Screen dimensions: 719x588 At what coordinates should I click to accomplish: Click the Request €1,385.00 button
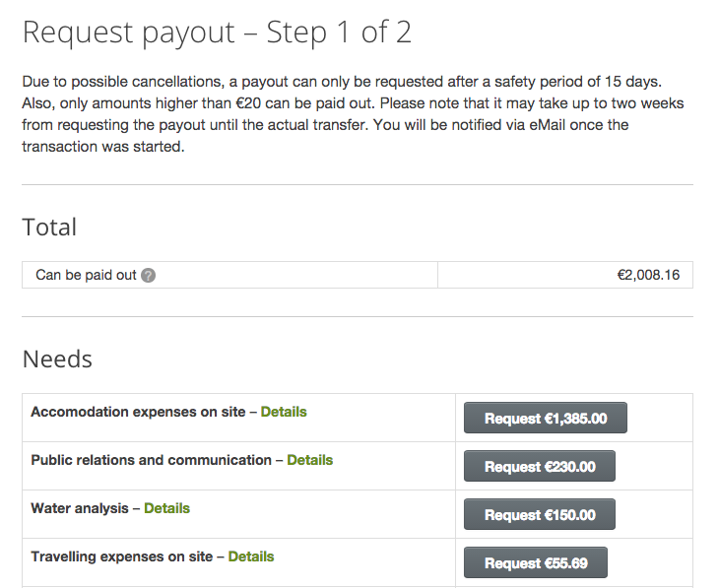coord(546,418)
